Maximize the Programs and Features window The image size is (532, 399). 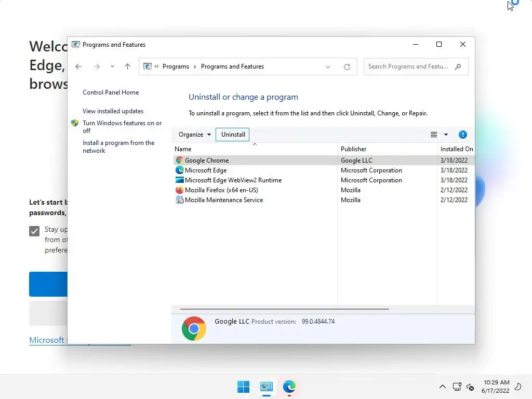(x=439, y=45)
